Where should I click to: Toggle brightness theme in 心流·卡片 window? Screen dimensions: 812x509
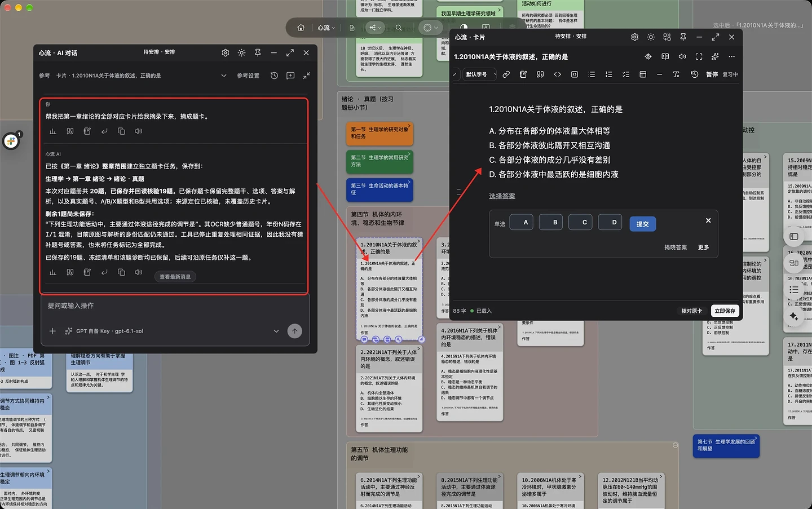(651, 37)
